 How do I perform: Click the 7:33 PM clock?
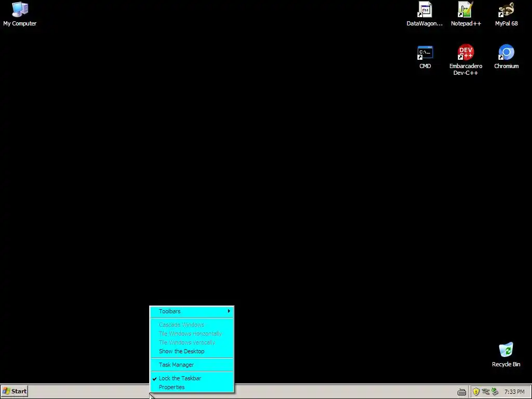514,392
